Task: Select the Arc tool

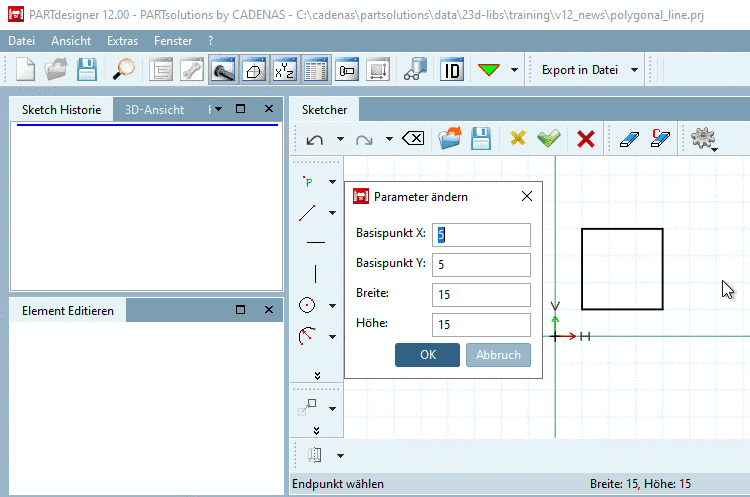Action: click(307, 336)
